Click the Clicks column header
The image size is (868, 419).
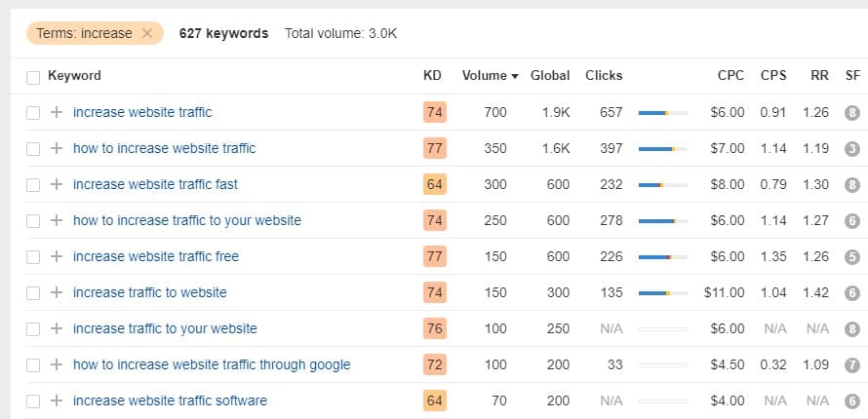(604, 76)
